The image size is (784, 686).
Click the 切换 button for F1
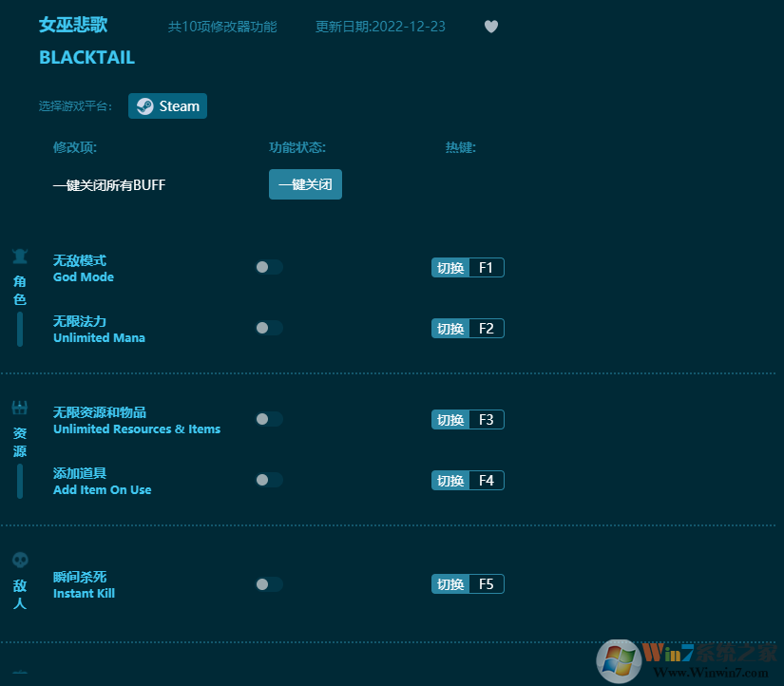pyautogui.click(x=450, y=268)
